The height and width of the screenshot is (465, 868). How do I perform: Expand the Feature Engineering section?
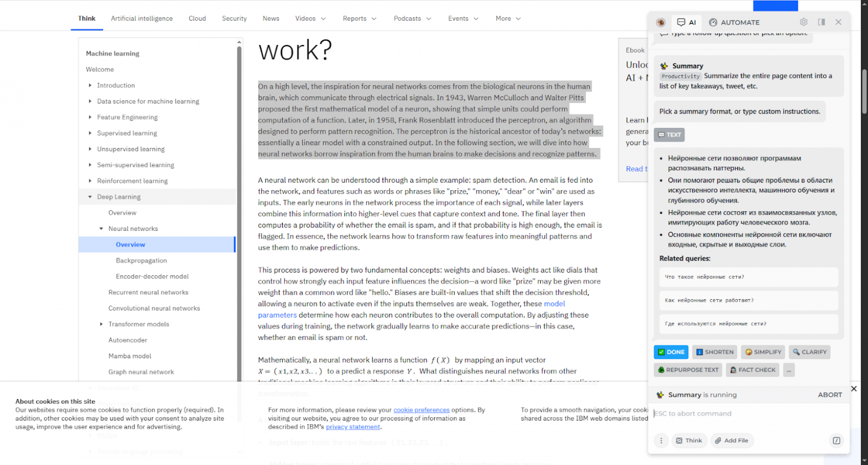(x=90, y=117)
